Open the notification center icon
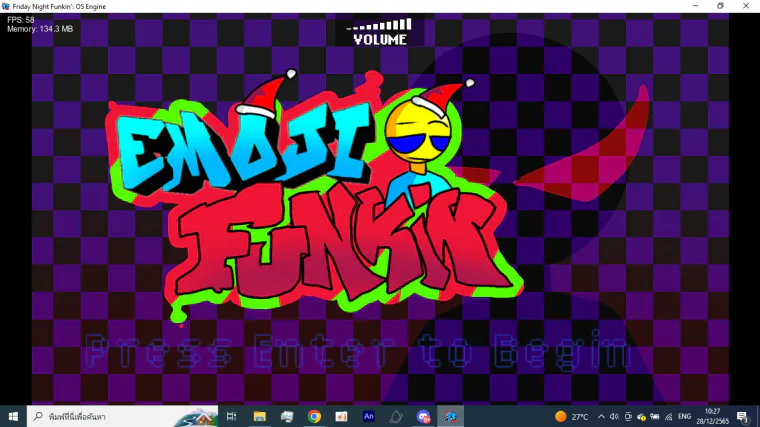The image size is (760, 427). pyautogui.click(x=743, y=416)
